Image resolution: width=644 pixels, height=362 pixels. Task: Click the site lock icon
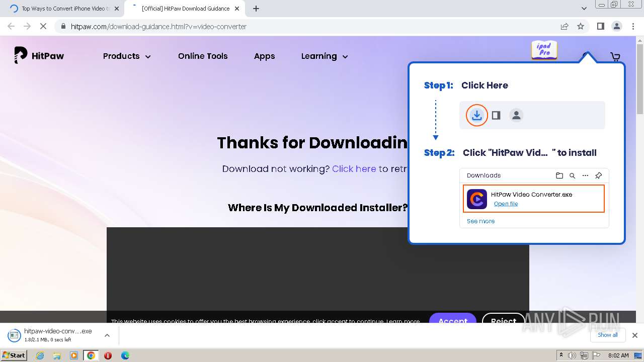click(63, 26)
